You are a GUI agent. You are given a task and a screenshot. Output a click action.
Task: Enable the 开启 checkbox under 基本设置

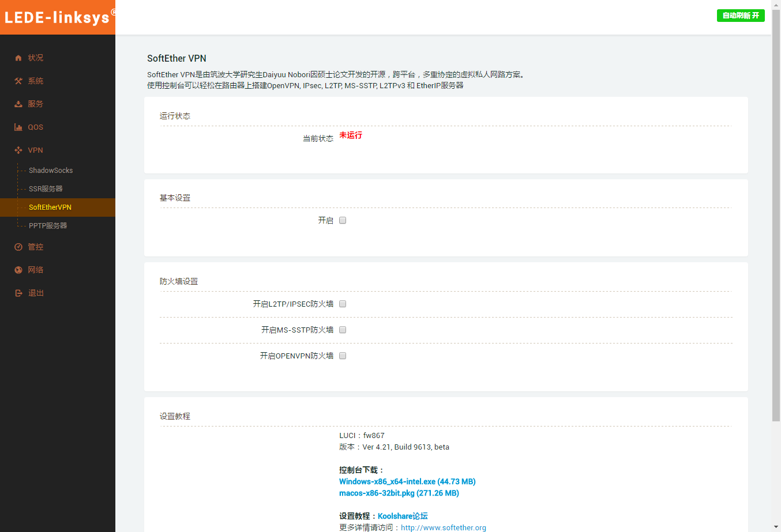coord(343,220)
